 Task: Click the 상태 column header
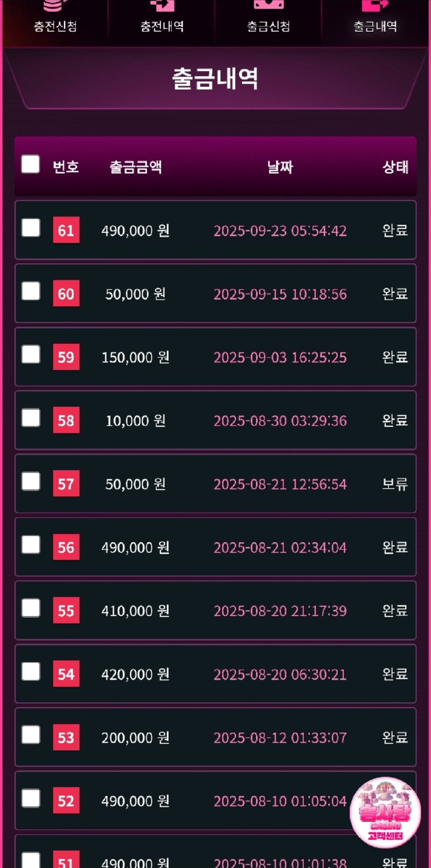point(395,167)
